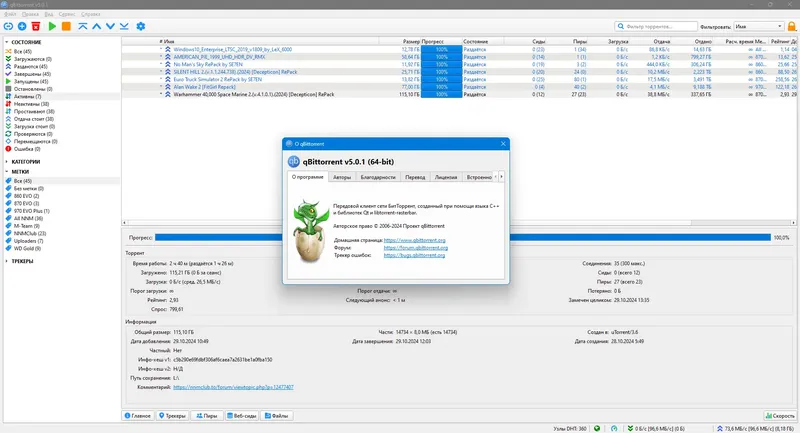Select the Alan Wake 2 torrent row
This screenshot has width=800, height=433.
pos(459,87)
